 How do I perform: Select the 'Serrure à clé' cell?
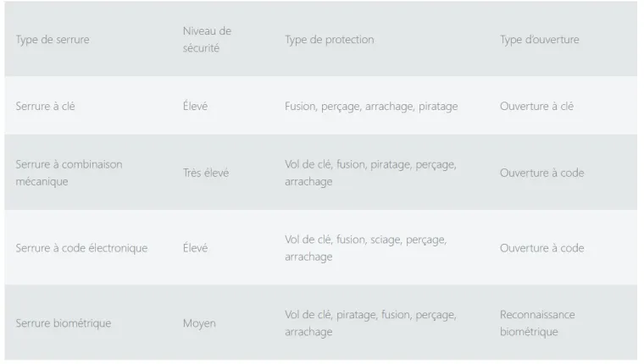click(45, 107)
